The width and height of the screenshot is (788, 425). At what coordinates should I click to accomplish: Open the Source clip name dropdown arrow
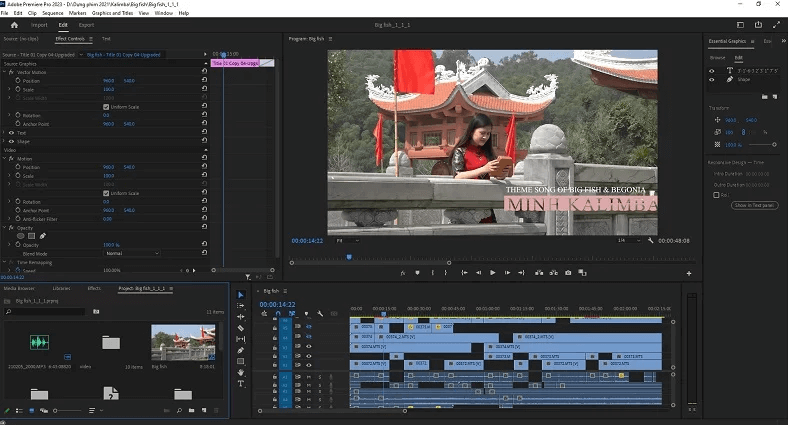coord(81,55)
